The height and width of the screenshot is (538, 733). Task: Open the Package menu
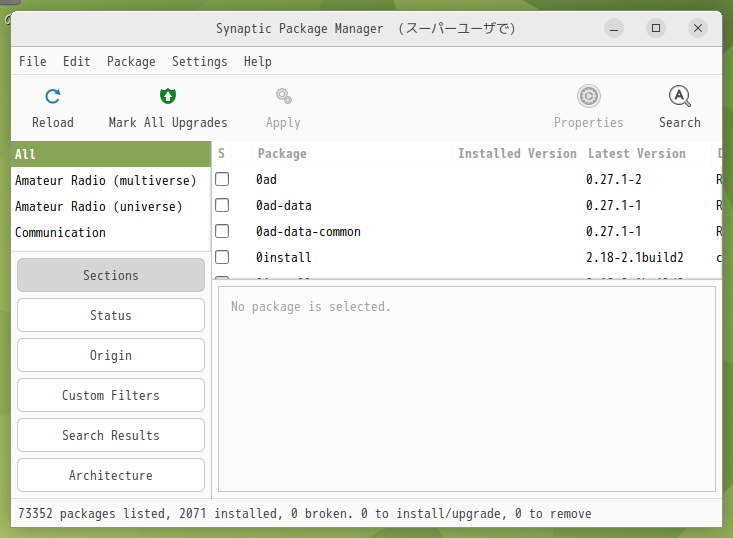(x=131, y=61)
